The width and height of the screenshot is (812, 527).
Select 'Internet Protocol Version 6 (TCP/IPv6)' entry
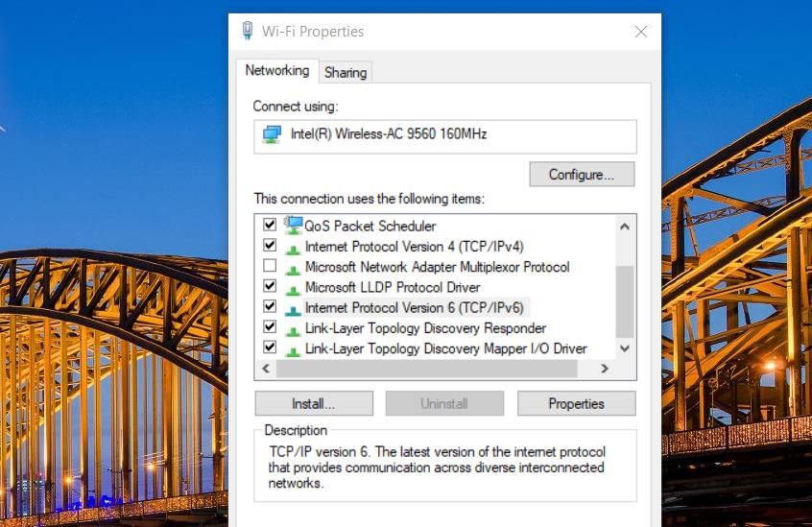(x=415, y=307)
